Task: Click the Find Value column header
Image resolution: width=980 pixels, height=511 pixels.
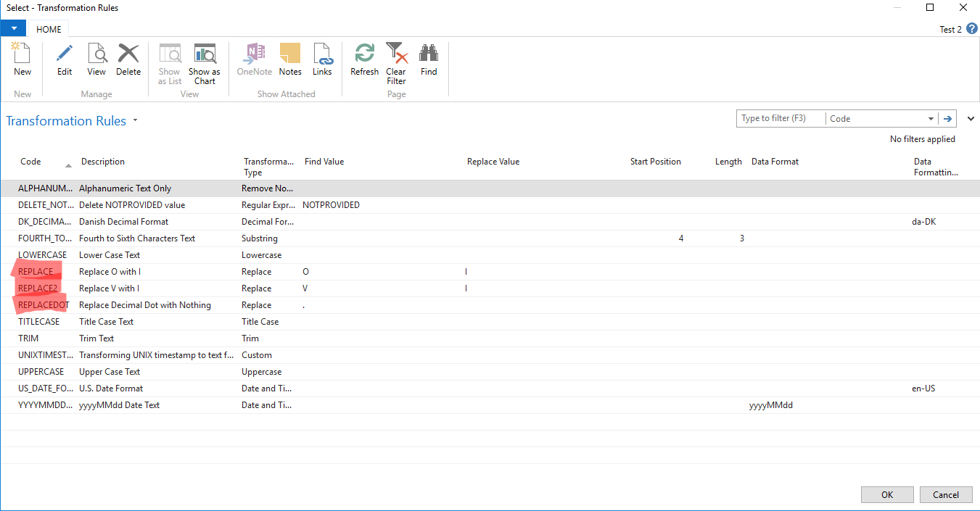Action: point(324,162)
